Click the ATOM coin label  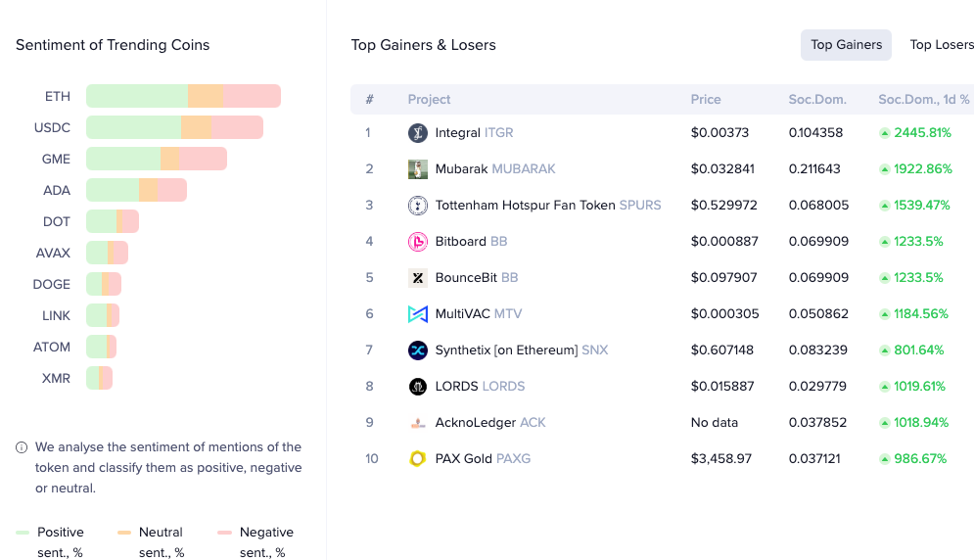52,347
